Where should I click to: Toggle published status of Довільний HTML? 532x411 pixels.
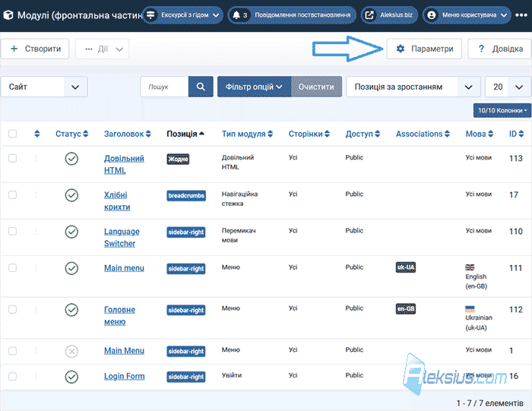[71, 159]
